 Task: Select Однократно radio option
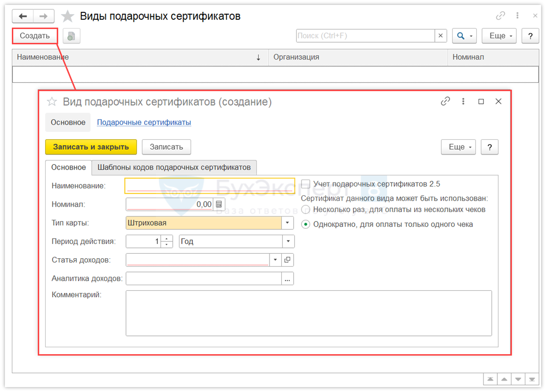coord(305,224)
